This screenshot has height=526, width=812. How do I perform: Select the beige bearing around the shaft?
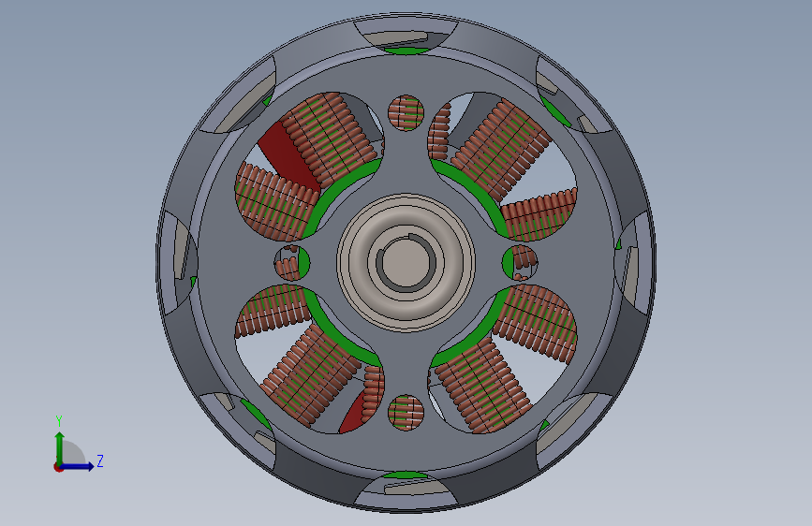point(406,262)
